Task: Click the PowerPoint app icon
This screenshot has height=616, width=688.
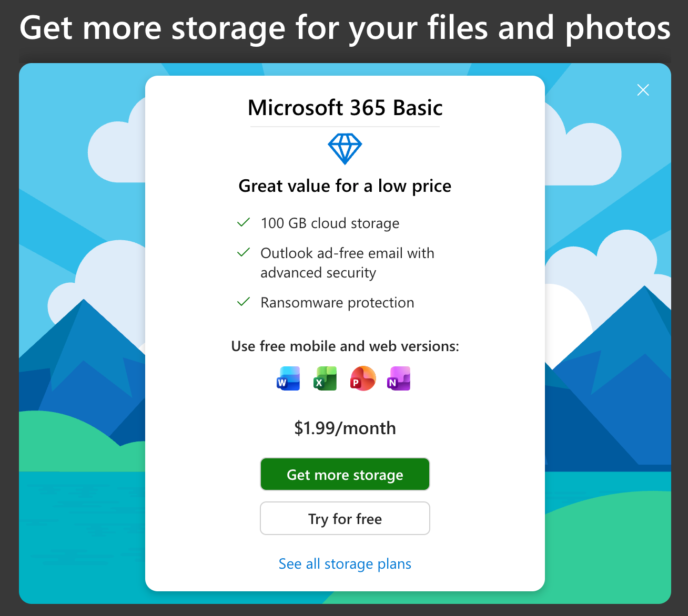Action: point(363,378)
